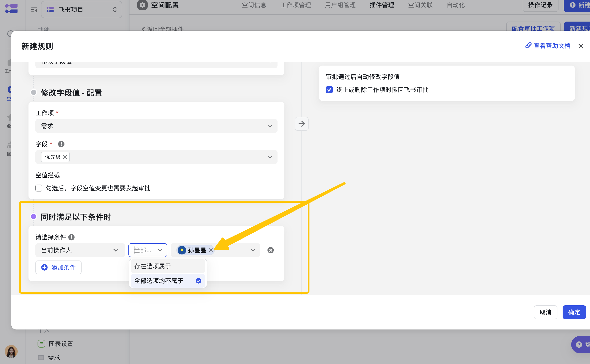Viewport: 590px width, 364px height.
Task: Remove the 优先级 field tag
Action: (x=65, y=157)
